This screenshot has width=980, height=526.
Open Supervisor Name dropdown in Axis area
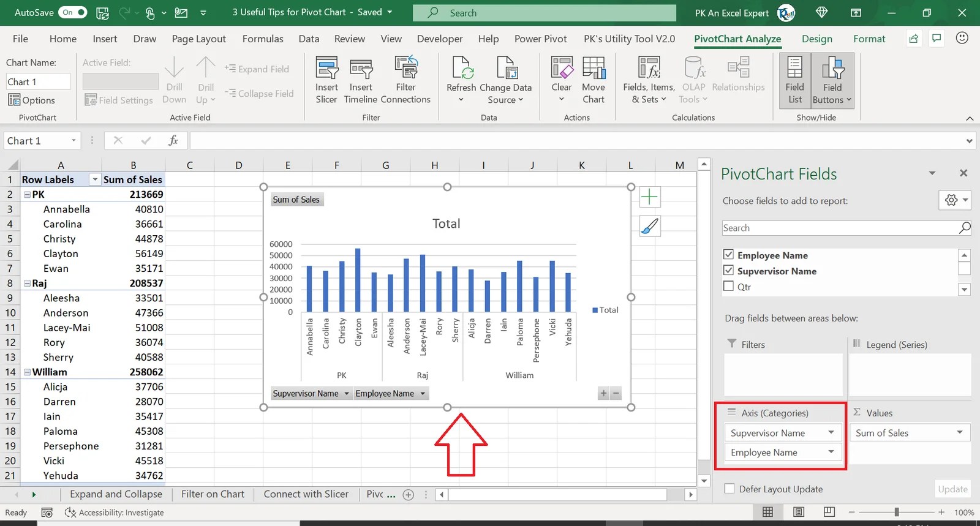coord(831,432)
